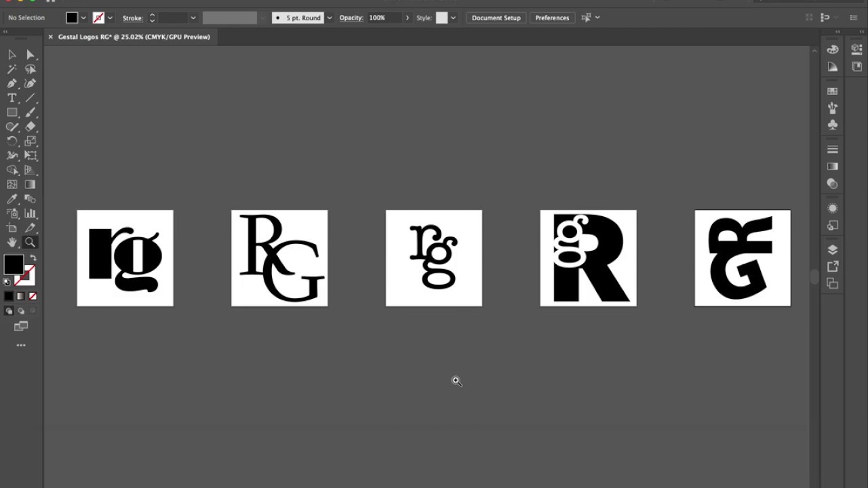Select the Selection tool
Image resolution: width=868 pixels, height=488 pixels.
pyautogui.click(x=12, y=54)
